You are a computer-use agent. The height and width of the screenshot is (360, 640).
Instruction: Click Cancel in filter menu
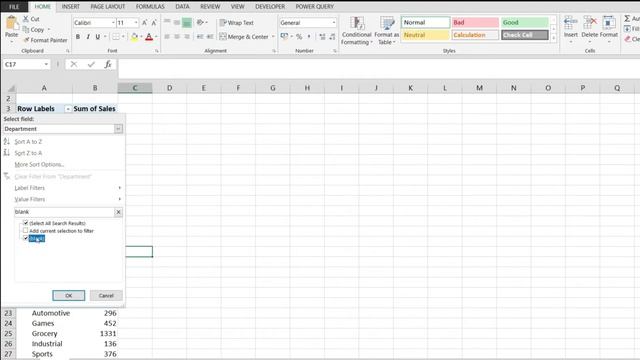click(106, 296)
